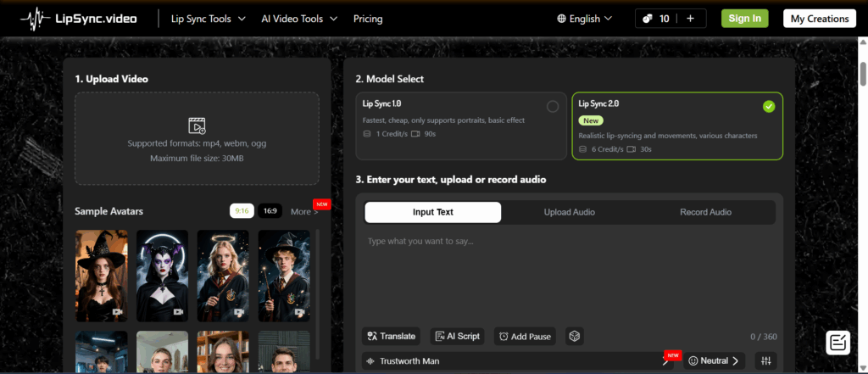Click the '6 Credit/s' label
868x374 pixels.
(608, 149)
